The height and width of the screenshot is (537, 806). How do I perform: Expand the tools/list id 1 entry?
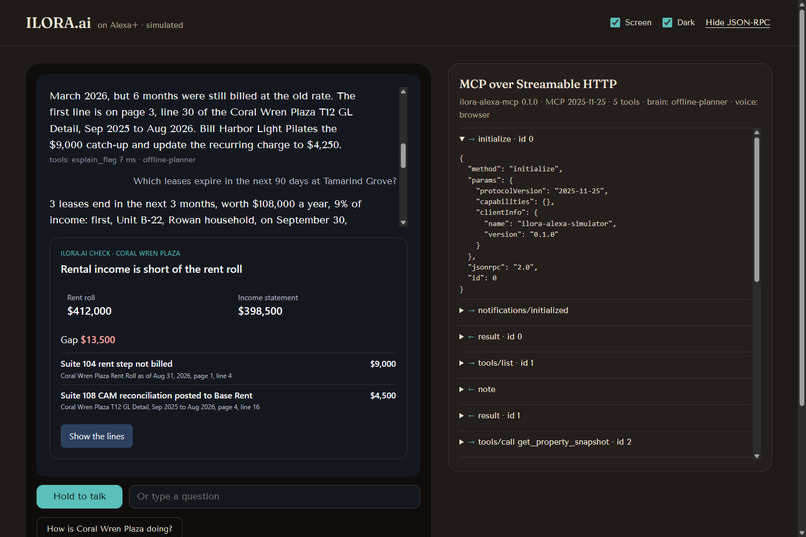605,363
